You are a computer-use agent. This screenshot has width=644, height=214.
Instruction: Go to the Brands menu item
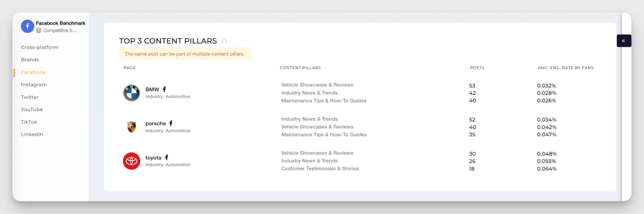pos(30,60)
